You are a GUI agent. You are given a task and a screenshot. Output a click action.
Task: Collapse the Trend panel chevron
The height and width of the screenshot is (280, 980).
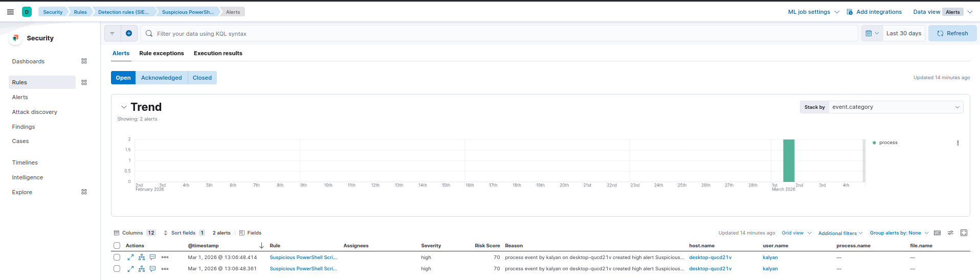[124, 107]
